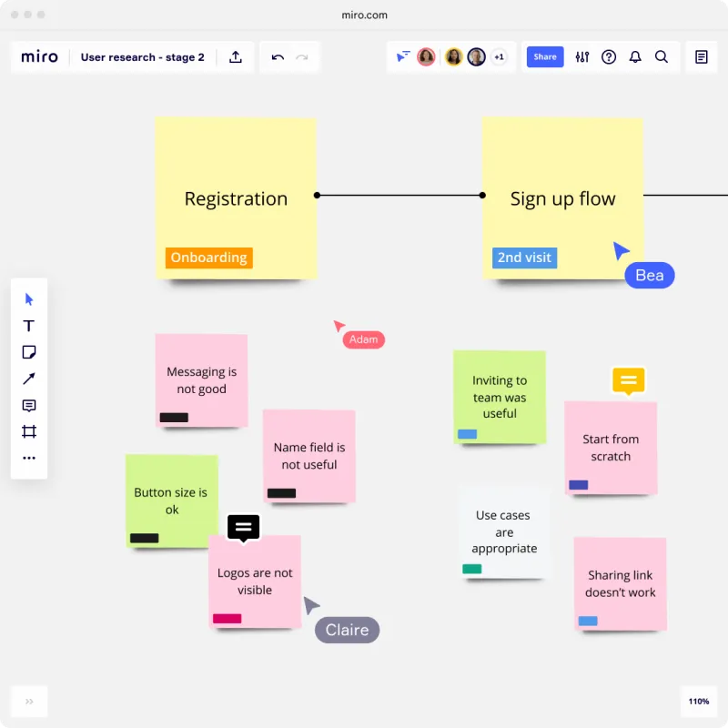Open the yellow comment bubble above Start from scratch
This screenshot has height=728, width=728.
629,380
